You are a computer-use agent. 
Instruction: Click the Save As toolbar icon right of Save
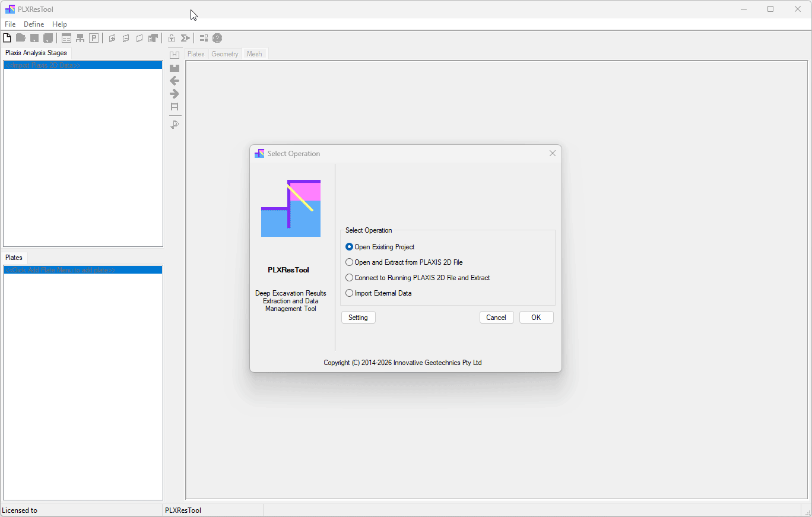click(x=48, y=38)
